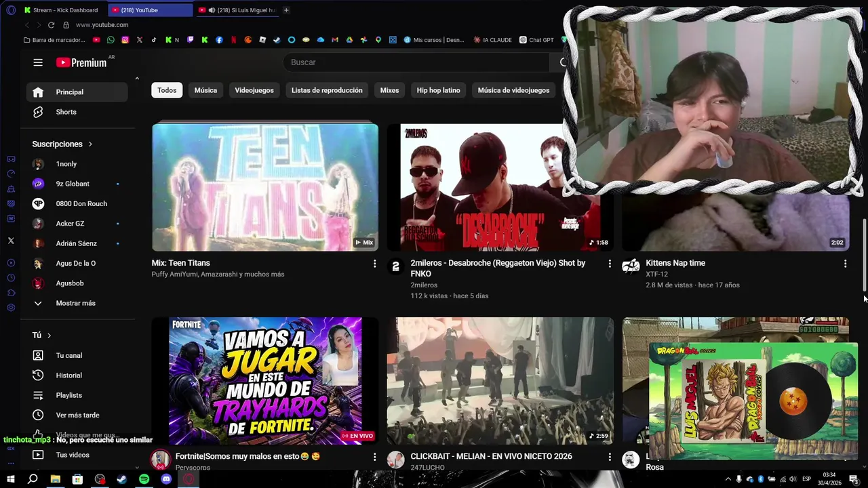Mute the Si Luis Miguel tab audio
868x488 pixels.
[212, 10]
